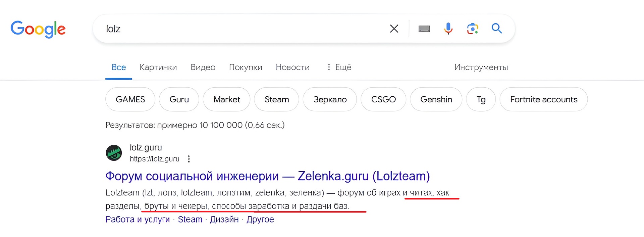Switch to the Картинки tab
Image resolution: width=644 pixels, height=237 pixels.
coord(158,67)
